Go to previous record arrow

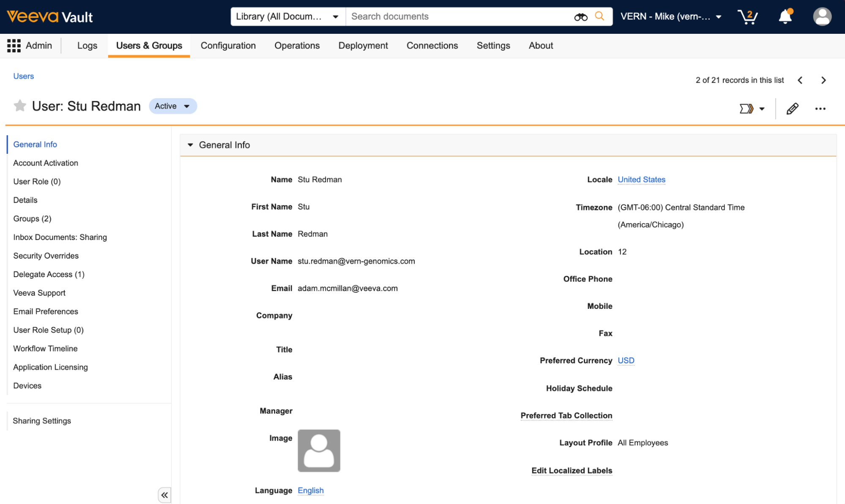[x=800, y=80]
